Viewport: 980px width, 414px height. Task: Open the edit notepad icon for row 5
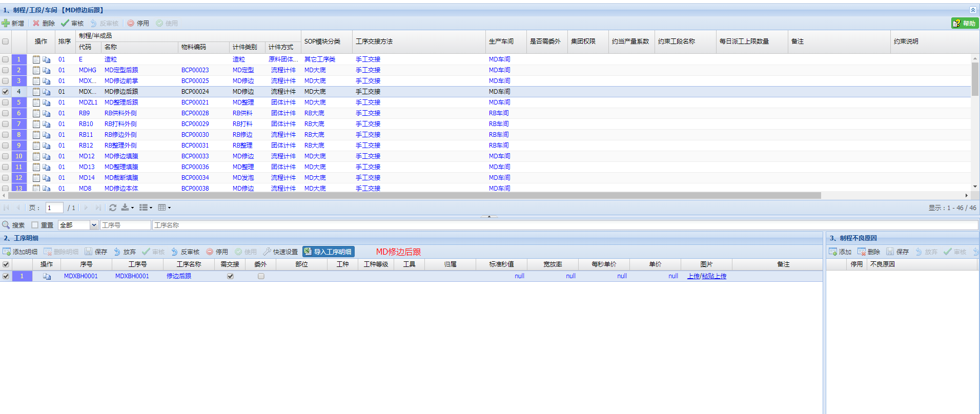click(36, 102)
